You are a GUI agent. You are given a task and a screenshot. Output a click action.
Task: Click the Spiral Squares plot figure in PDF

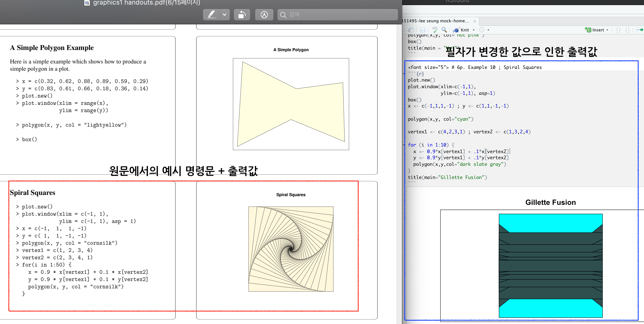[291, 249]
